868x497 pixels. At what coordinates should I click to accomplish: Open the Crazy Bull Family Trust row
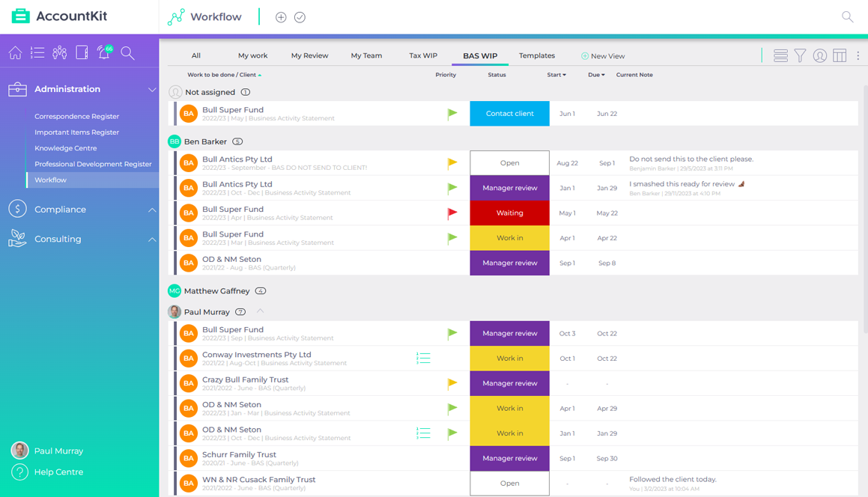tap(513, 383)
